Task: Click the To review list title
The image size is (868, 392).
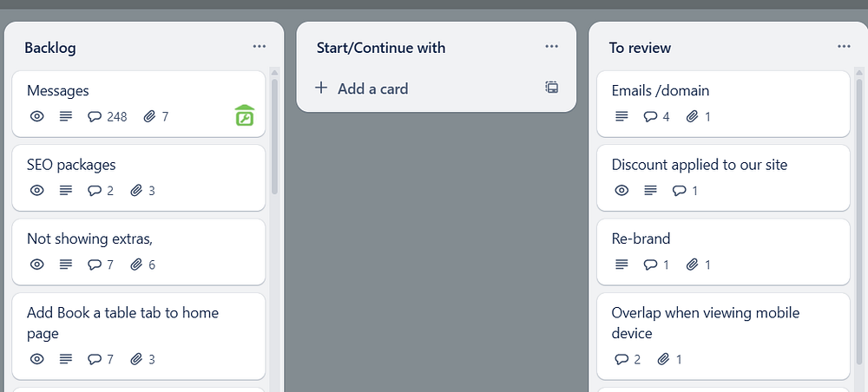Action: click(640, 48)
